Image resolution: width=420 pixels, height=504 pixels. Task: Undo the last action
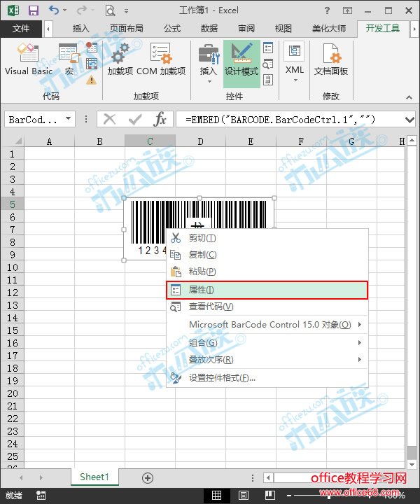click(x=53, y=10)
